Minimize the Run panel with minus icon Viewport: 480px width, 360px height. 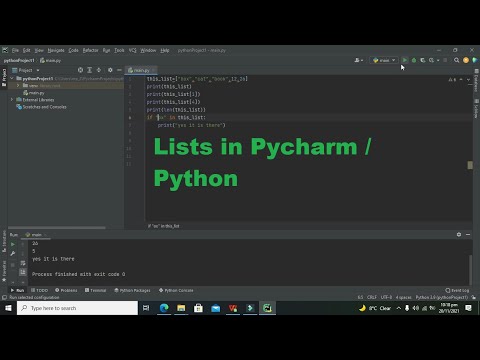[468, 235]
